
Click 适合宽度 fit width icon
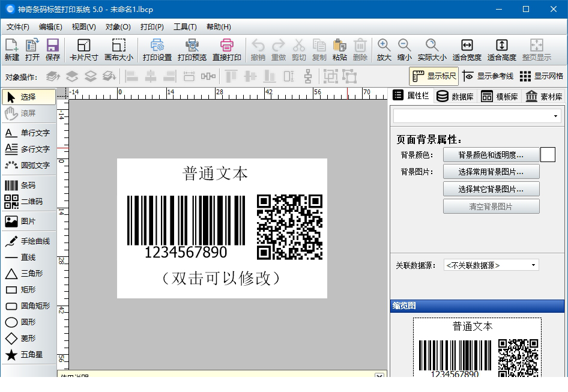(x=467, y=50)
